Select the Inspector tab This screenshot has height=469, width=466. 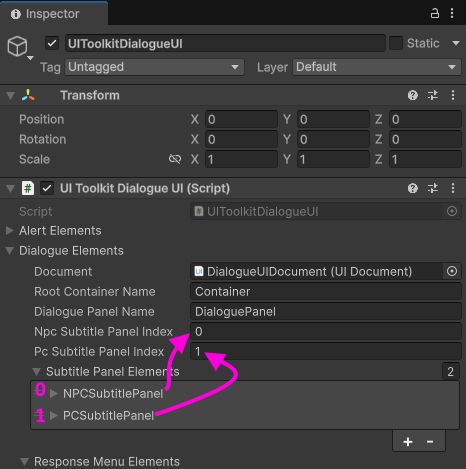point(46,14)
